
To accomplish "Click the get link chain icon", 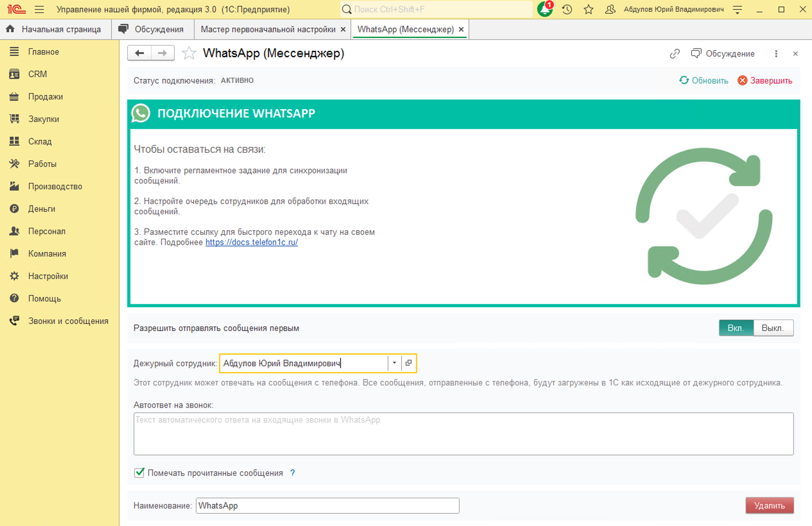I will [x=674, y=54].
